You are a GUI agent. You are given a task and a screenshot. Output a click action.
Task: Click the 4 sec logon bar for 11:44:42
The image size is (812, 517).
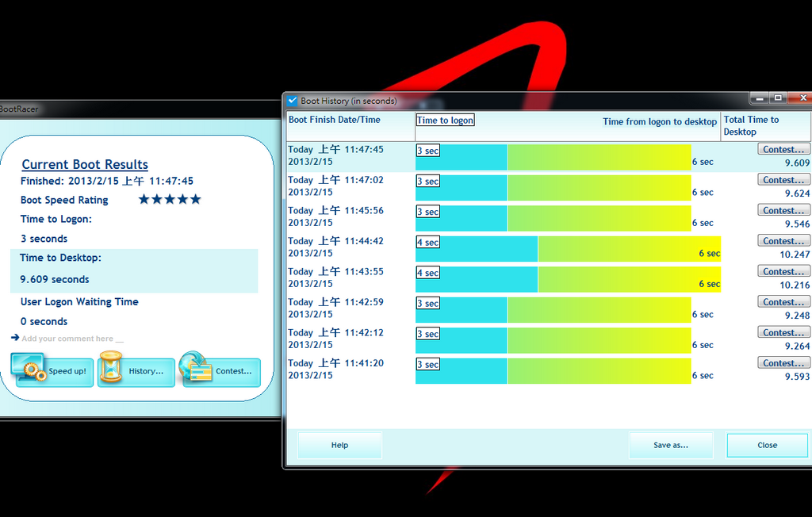click(477, 249)
